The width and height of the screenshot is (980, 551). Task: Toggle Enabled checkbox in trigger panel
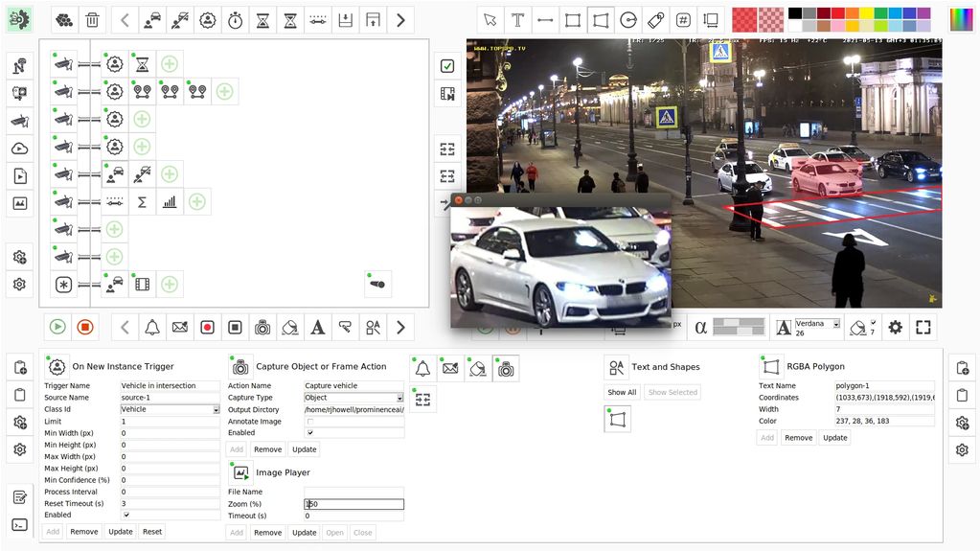click(x=125, y=515)
